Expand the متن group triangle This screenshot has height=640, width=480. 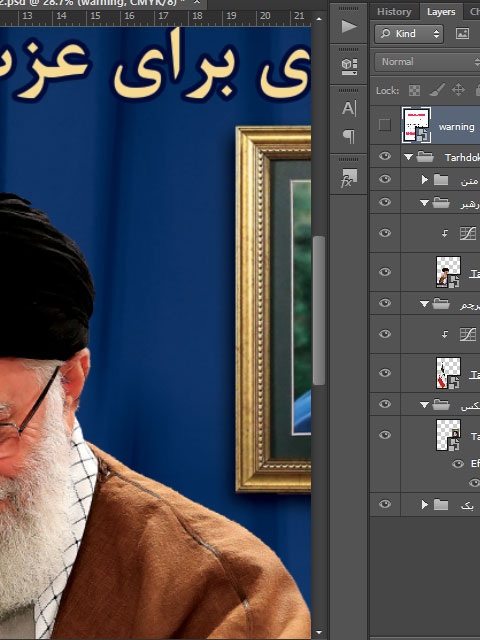point(424,180)
